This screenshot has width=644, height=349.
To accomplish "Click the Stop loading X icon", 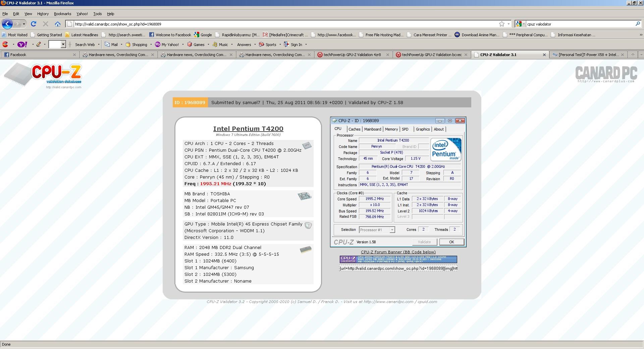I will 46,24.
